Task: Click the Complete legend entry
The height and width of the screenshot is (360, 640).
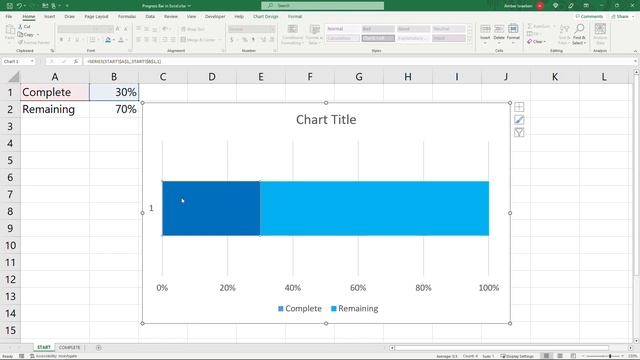Action: (x=300, y=309)
